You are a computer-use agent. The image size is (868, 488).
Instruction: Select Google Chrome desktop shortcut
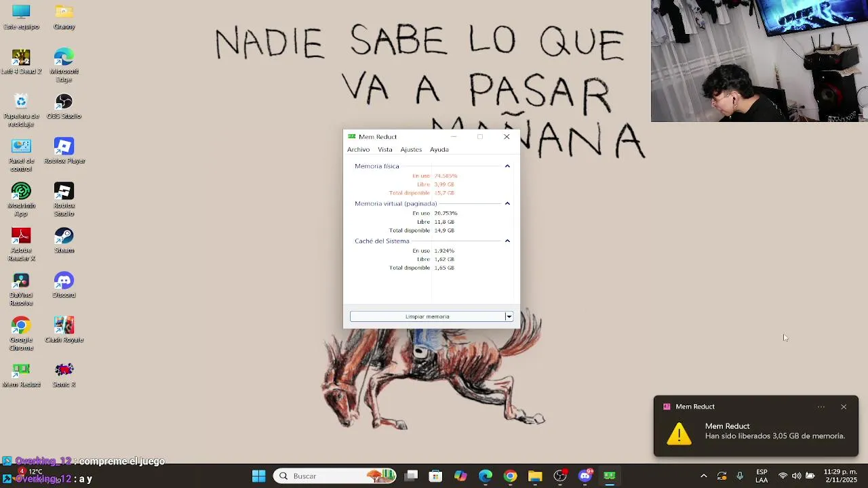[x=21, y=334]
